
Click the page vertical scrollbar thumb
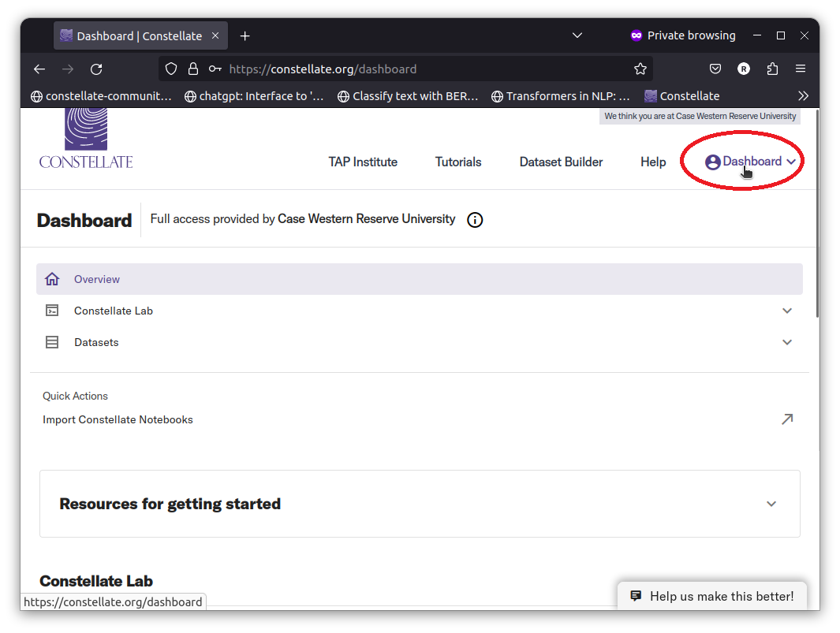pyautogui.click(x=817, y=213)
